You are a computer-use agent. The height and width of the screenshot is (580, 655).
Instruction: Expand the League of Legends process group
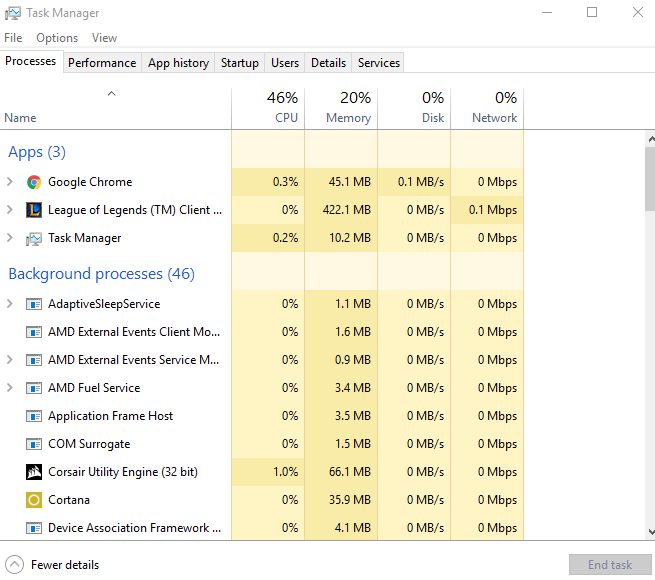coord(10,210)
